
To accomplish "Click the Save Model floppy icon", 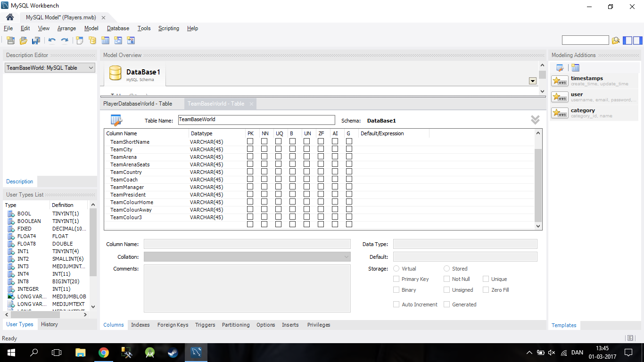I will pyautogui.click(x=36, y=41).
